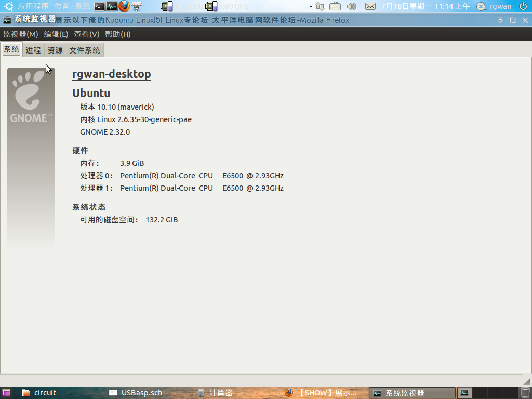Switch to 资源 tab
Screen dimensions: 532x399
(x=55, y=50)
